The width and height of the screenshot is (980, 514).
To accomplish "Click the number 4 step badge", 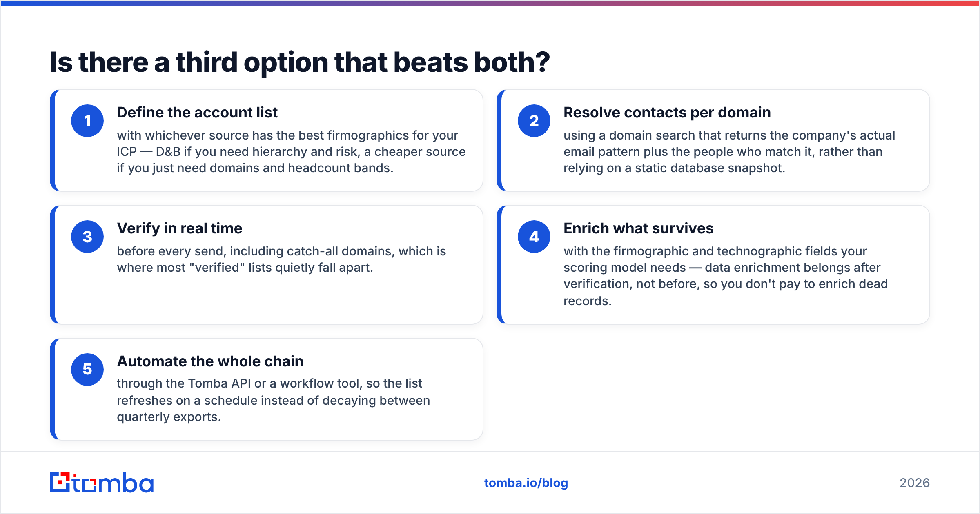I will (x=534, y=237).
